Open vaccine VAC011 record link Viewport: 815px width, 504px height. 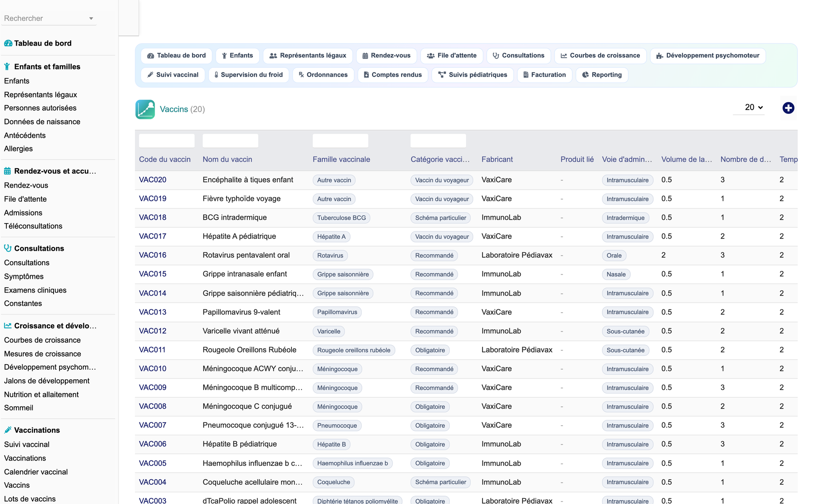tap(152, 350)
